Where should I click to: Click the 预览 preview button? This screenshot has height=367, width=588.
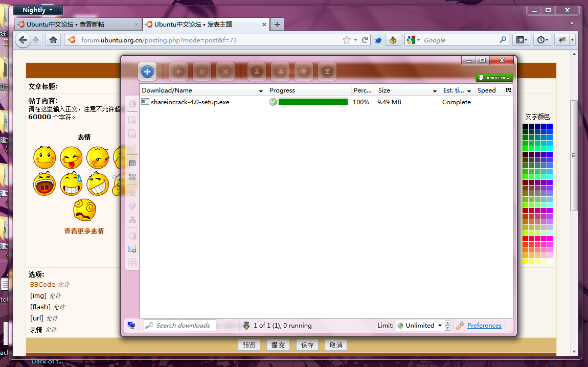point(249,345)
